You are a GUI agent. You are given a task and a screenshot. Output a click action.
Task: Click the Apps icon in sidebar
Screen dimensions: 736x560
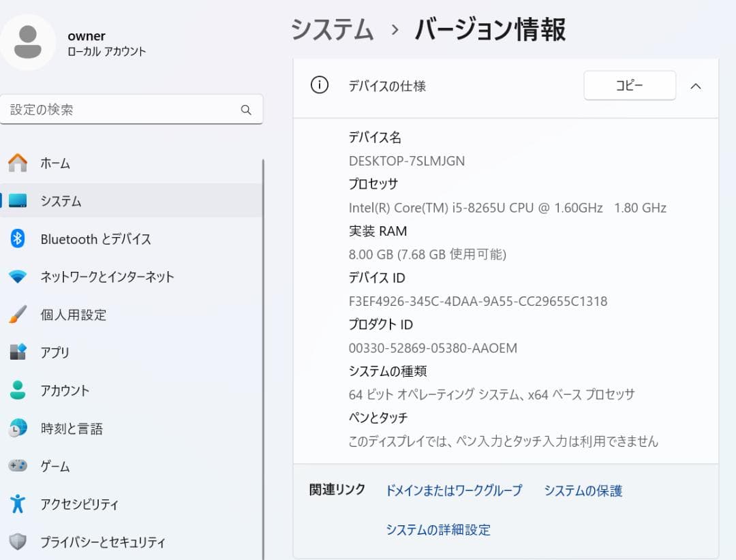click(18, 352)
